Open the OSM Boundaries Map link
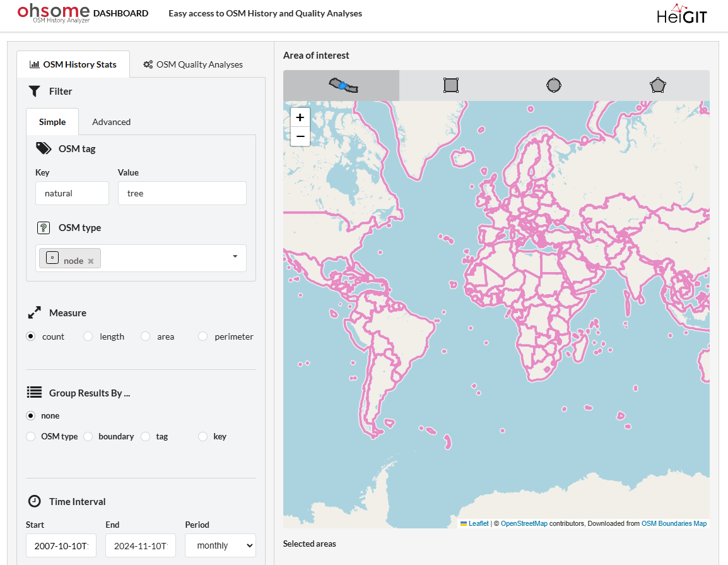Image resolution: width=728 pixels, height=565 pixels. tap(674, 523)
